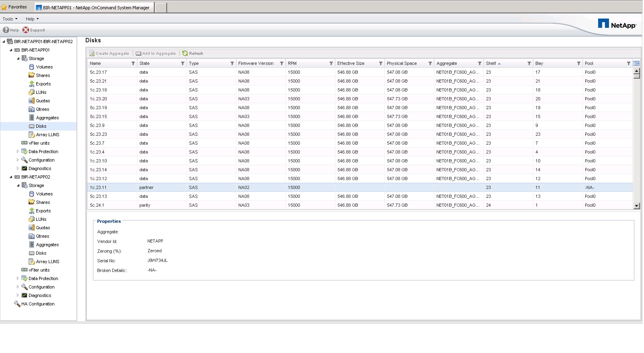Click Create Aggregate button

tap(109, 53)
